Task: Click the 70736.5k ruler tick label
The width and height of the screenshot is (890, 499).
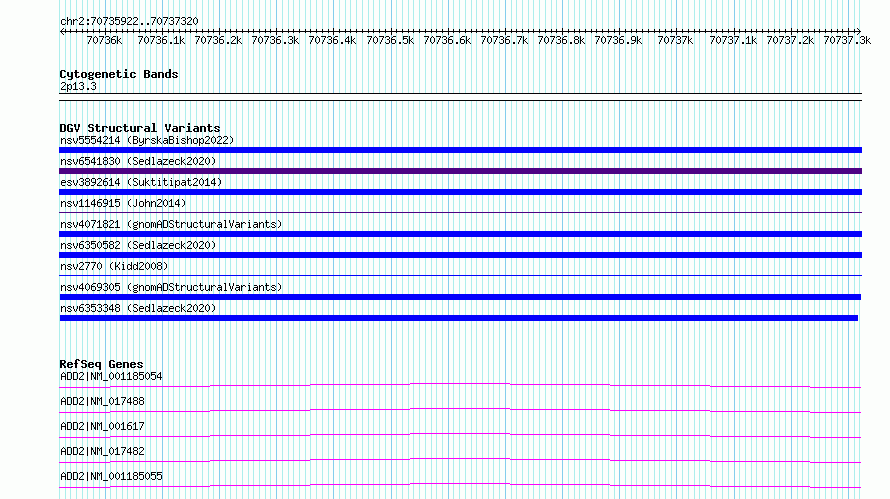Action: pyautogui.click(x=390, y=40)
